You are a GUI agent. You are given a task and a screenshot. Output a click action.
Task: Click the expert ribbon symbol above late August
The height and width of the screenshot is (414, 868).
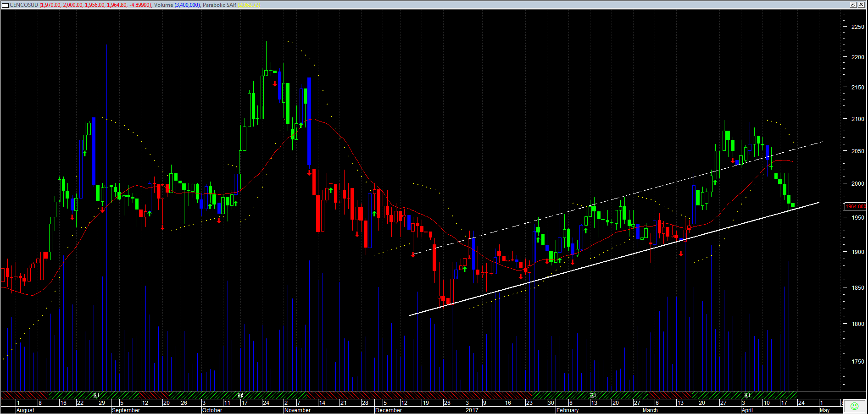point(96,395)
